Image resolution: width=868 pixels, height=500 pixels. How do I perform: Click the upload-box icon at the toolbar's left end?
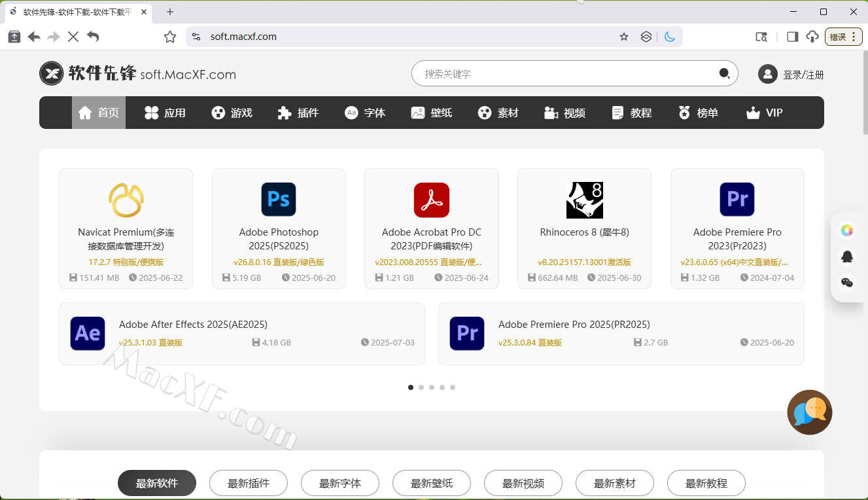coord(14,37)
